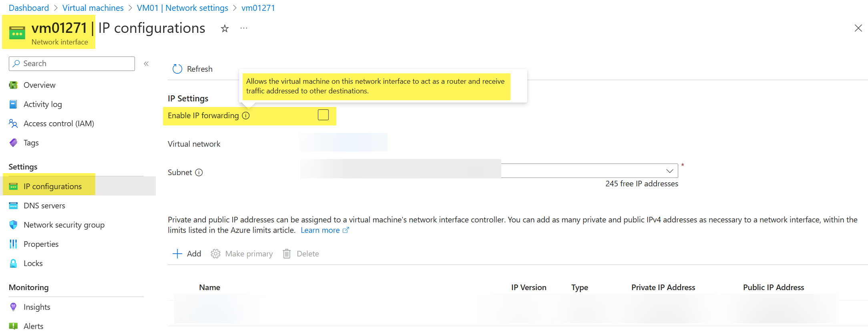Go to VM01 | Network settings breadcrumb
Image resolution: width=868 pixels, height=335 pixels.
[183, 8]
